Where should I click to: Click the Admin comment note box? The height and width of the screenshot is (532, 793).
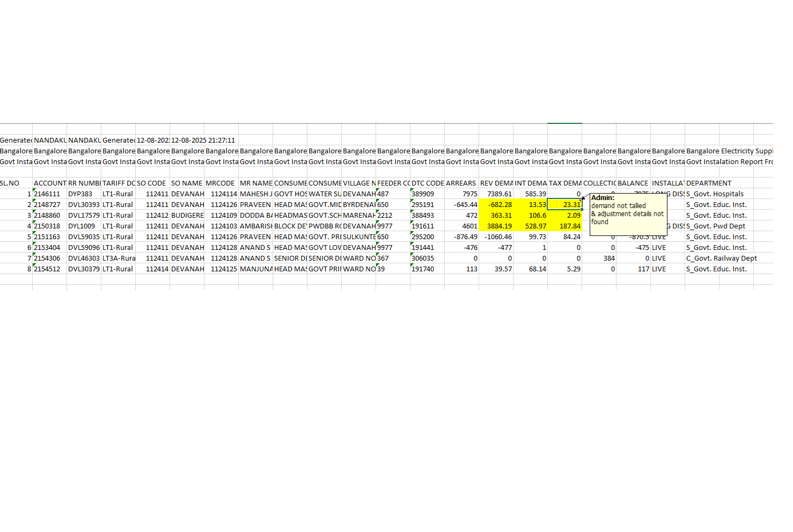(628, 215)
